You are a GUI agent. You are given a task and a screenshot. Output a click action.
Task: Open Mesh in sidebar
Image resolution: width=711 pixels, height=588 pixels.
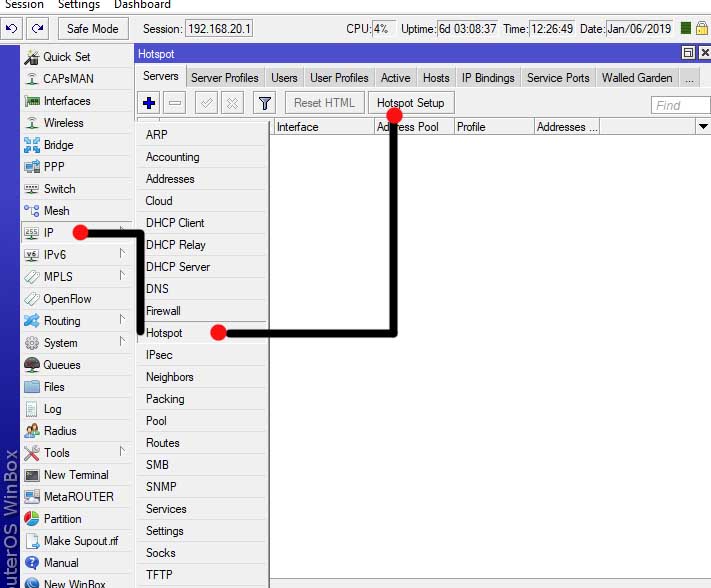coord(76,211)
